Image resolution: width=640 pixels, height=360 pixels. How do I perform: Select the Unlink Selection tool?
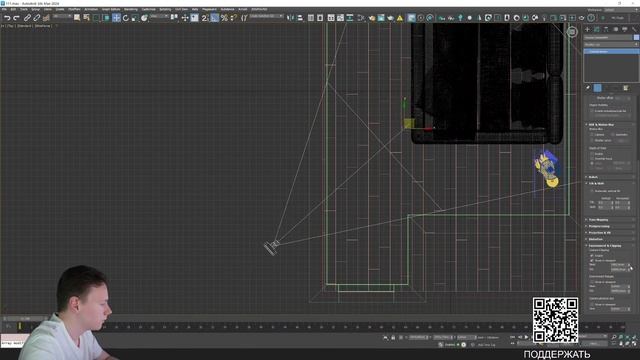37,18
